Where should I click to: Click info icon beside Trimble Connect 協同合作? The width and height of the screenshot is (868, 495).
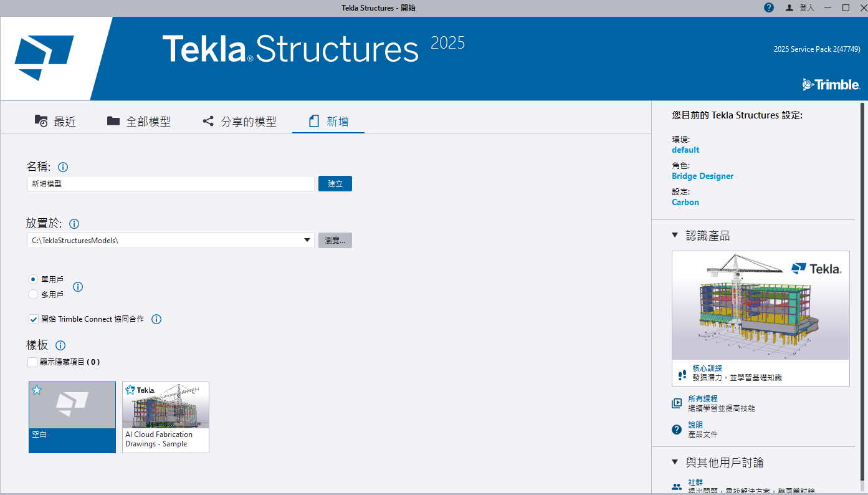156,319
